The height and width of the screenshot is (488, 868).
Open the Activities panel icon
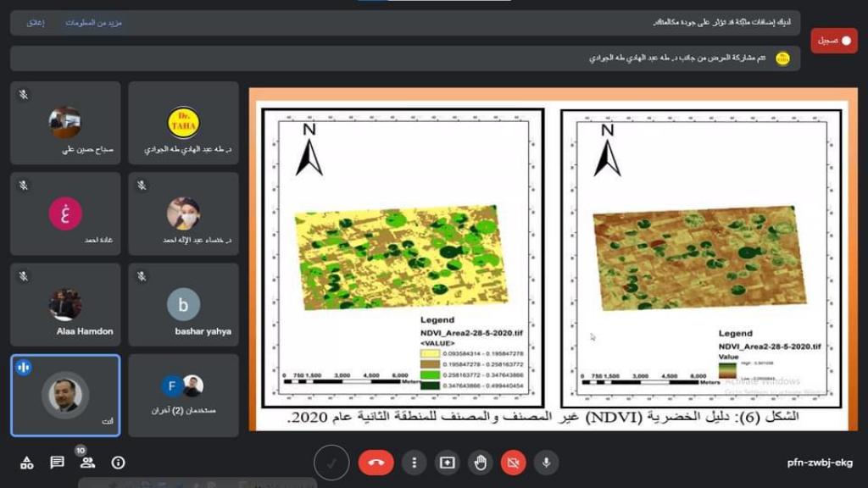click(x=27, y=463)
